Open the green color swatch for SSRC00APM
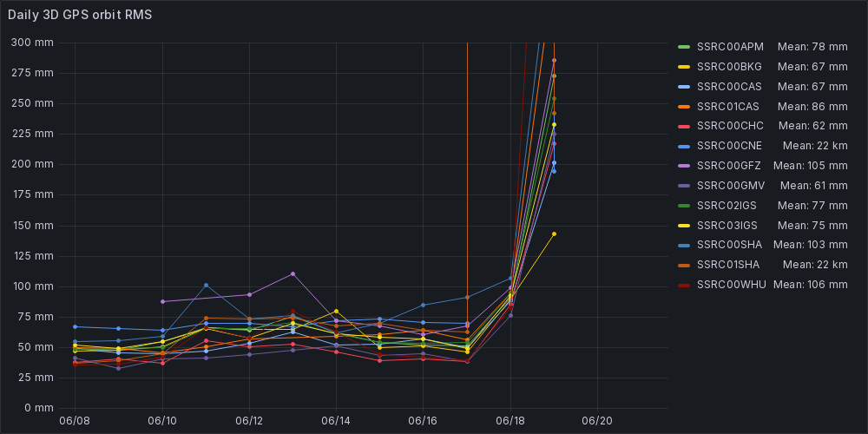 (x=683, y=46)
